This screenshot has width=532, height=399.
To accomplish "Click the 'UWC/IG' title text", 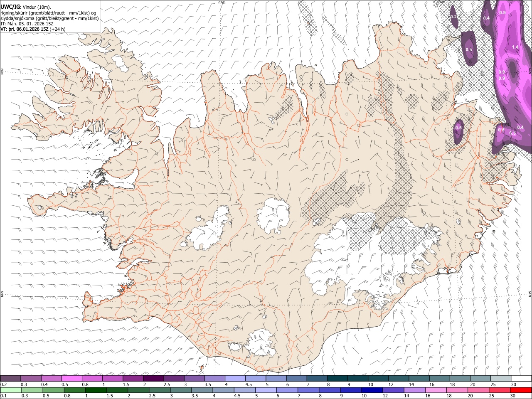I will 10,7.
